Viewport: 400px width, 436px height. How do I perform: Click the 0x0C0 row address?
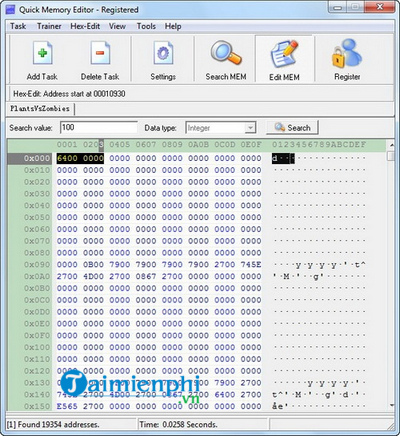(37, 300)
